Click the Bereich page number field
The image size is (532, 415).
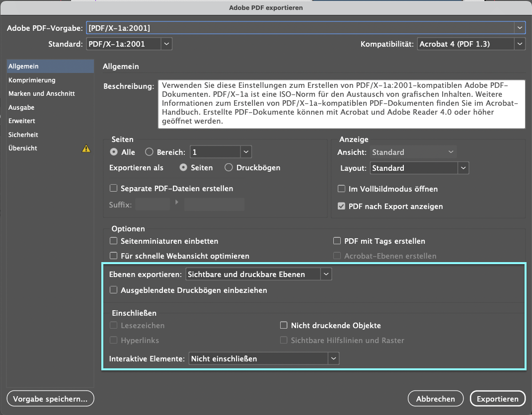point(216,152)
